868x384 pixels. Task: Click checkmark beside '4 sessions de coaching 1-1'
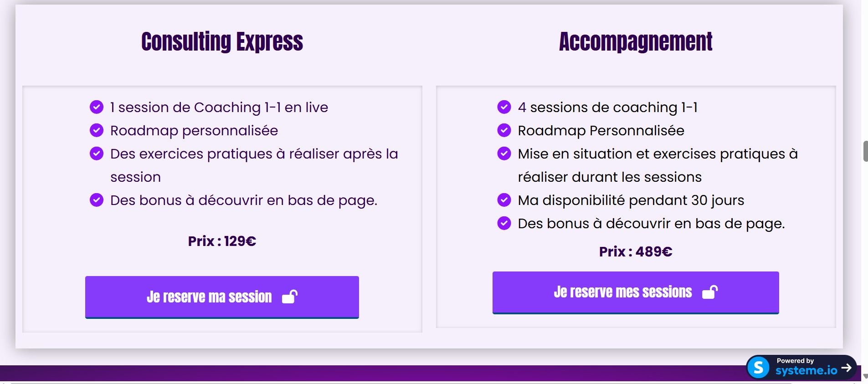pos(504,107)
